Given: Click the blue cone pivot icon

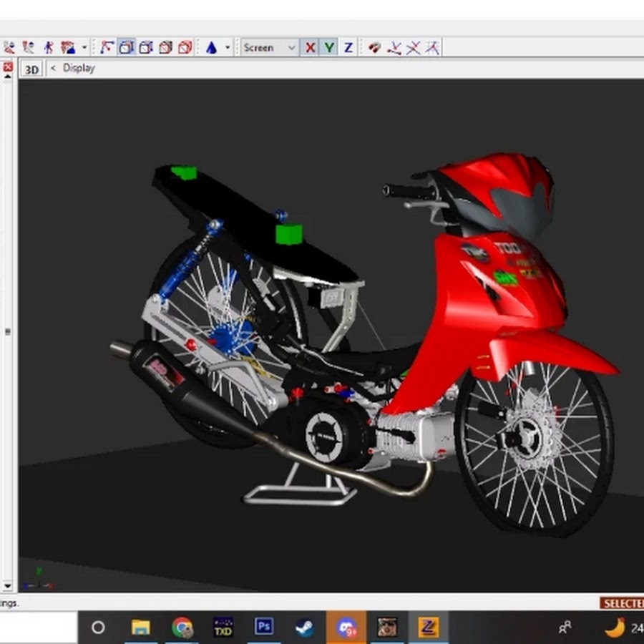Looking at the screenshot, I should point(211,48).
